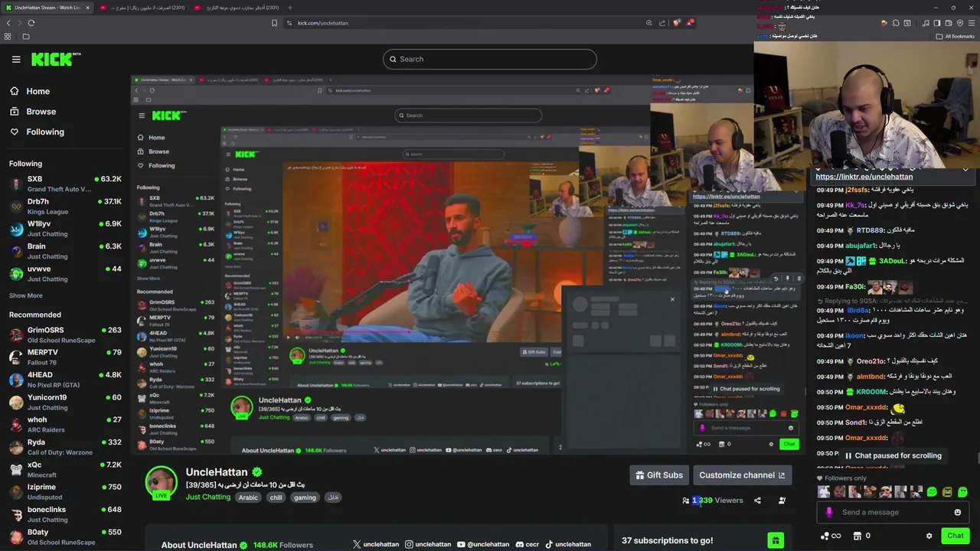Open the UncleHattan live avatar

162,483
